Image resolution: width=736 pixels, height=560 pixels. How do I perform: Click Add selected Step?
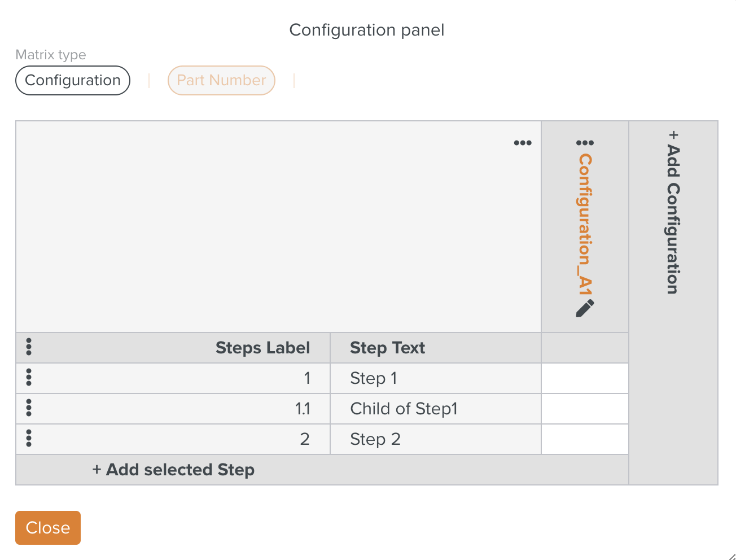click(x=173, y=470)
